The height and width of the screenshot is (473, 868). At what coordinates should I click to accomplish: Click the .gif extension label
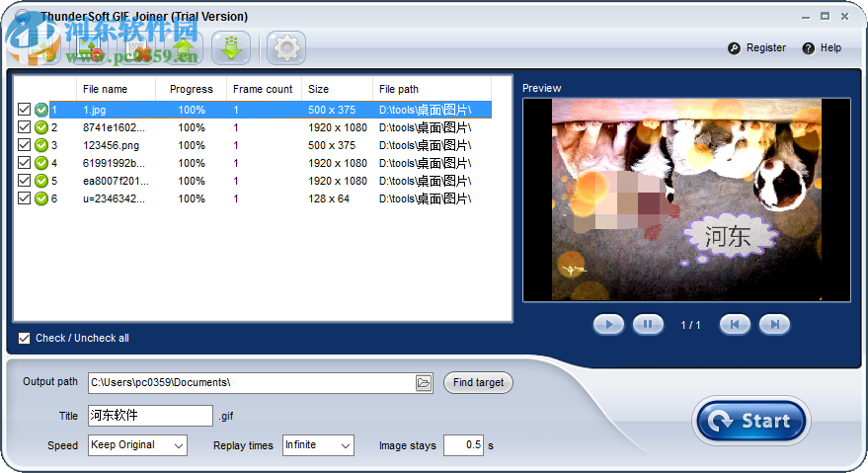point(226,416)
